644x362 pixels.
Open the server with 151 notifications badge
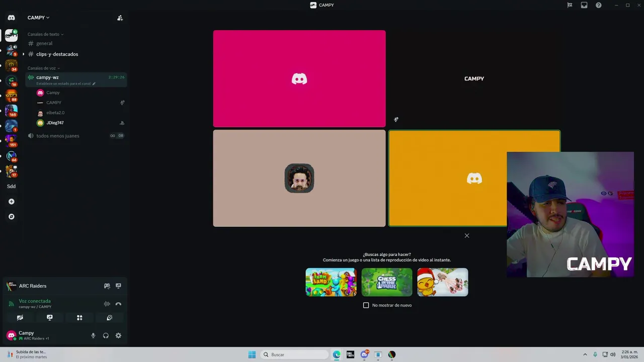(11, 141)
